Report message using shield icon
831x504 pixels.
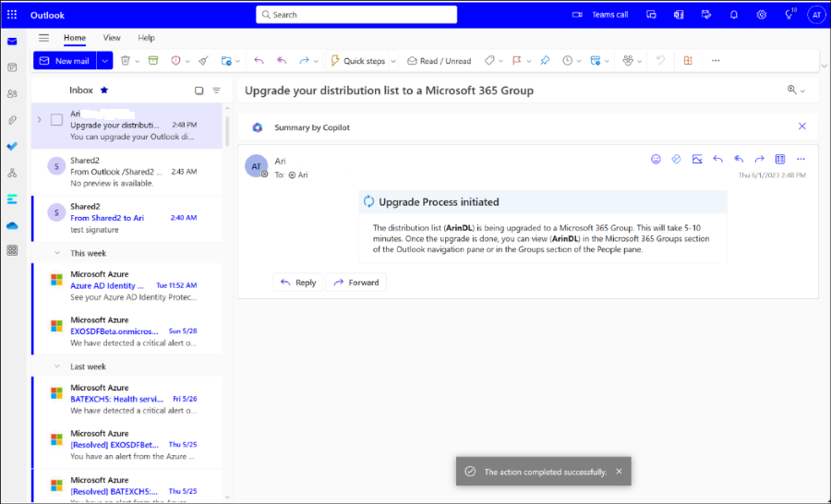click(x=176, y=61)
